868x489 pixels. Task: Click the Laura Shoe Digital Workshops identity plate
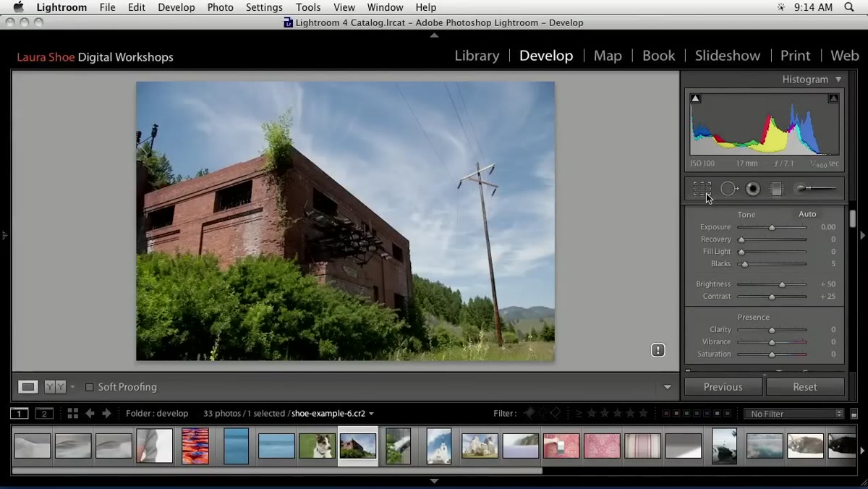coord(95,57)
